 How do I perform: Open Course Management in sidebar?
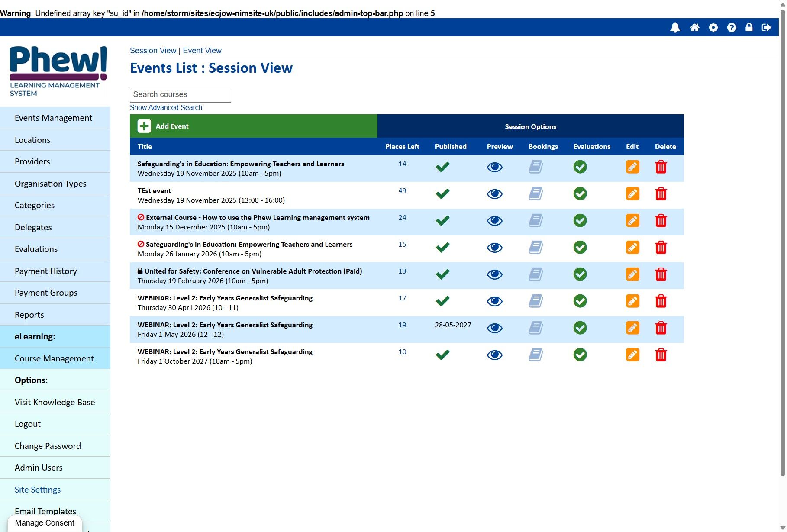coord(55,358)
